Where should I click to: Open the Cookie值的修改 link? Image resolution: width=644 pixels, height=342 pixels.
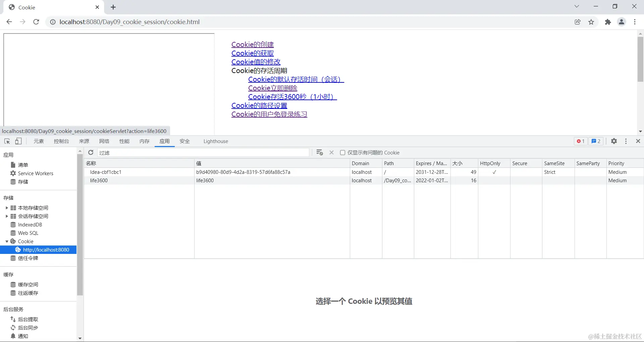click(x=256, y=62)
